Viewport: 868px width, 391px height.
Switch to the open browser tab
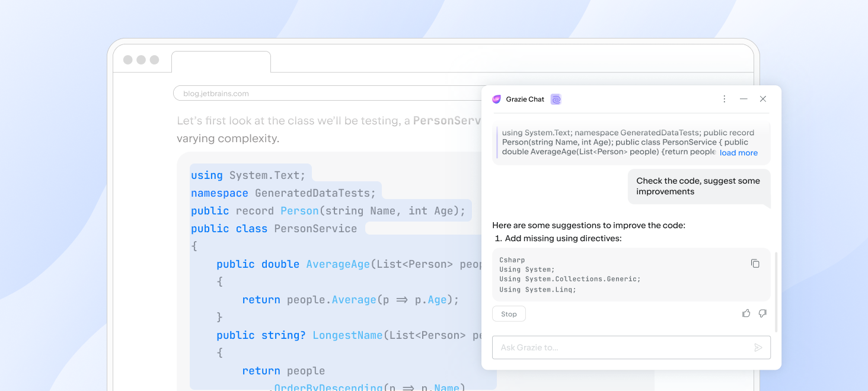tap(221, 62)
